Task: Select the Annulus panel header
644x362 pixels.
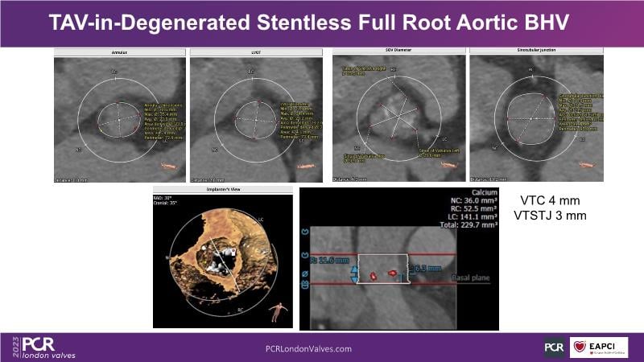Action: coord(119,52)
